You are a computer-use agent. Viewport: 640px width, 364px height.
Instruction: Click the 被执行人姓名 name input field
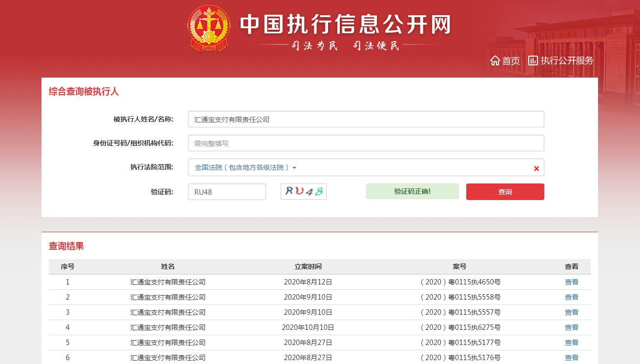point(366,119)
